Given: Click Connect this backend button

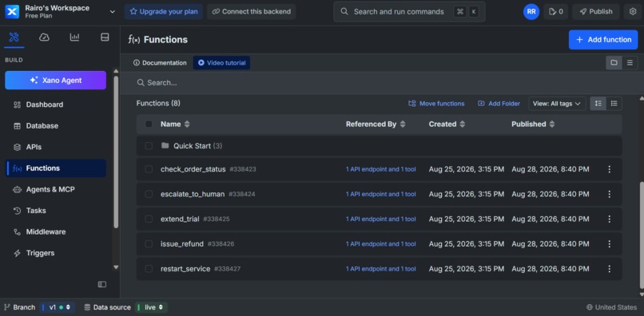Looking at the screenshot, I should [x=252, y=11].
